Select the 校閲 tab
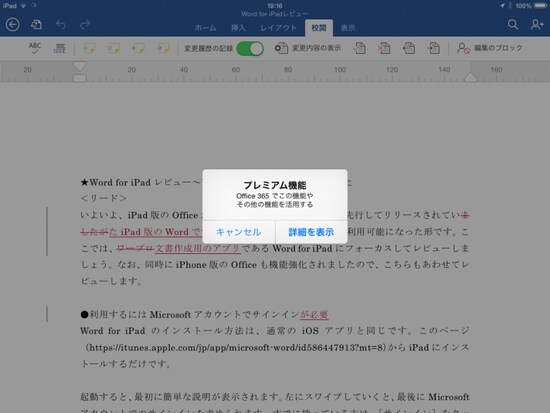Image resolution: width=550 pixels, height=413 pixels. point(319,28)
